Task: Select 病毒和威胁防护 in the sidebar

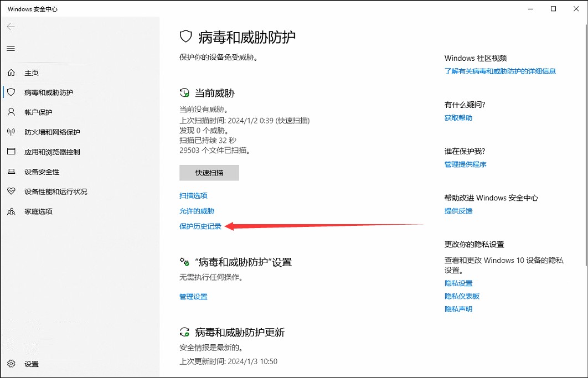Action: [49, 92]
